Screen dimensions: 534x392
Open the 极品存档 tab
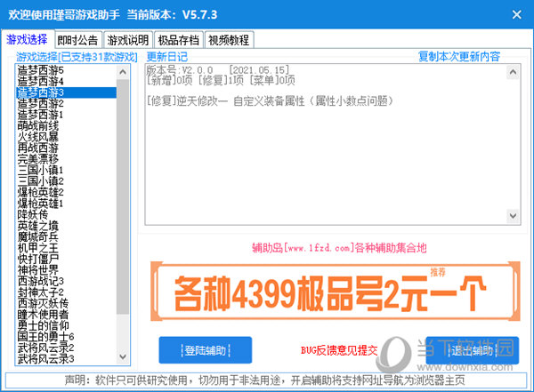(x=179, y=40)
